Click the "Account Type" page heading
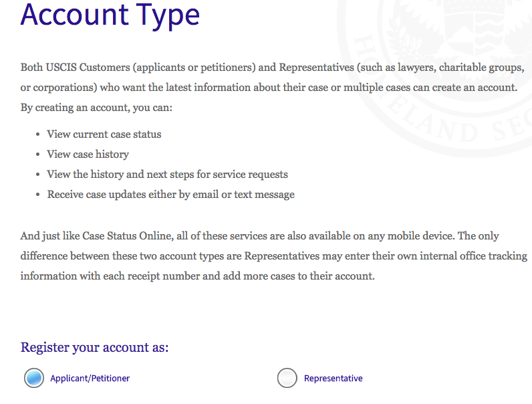The width and height of the screenshot is (532, 404). [110, 15]
